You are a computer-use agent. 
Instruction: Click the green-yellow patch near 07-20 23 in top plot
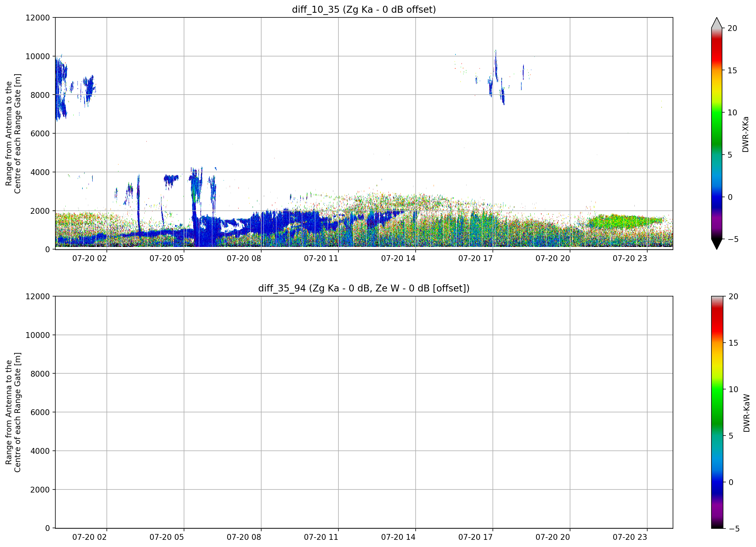pos(625,222)
